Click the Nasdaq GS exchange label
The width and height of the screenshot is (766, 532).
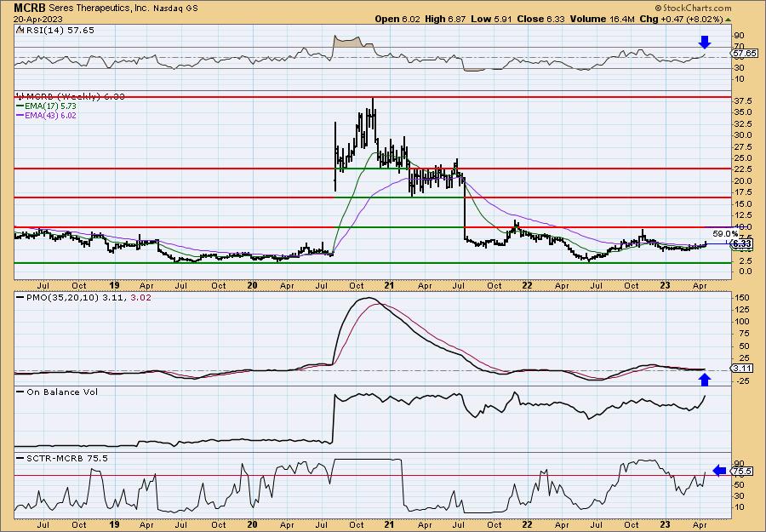click(x=175, y=9)
